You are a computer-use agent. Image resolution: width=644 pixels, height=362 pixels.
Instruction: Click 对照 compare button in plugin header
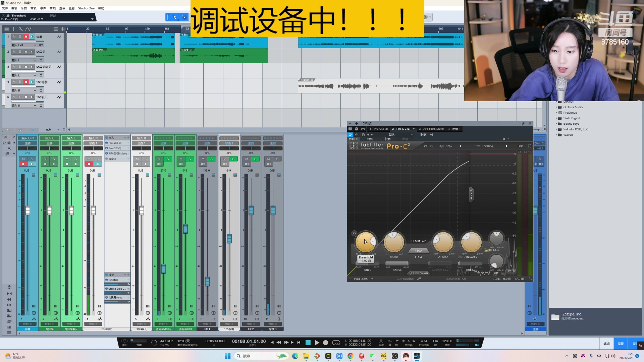tap(370, 139)
